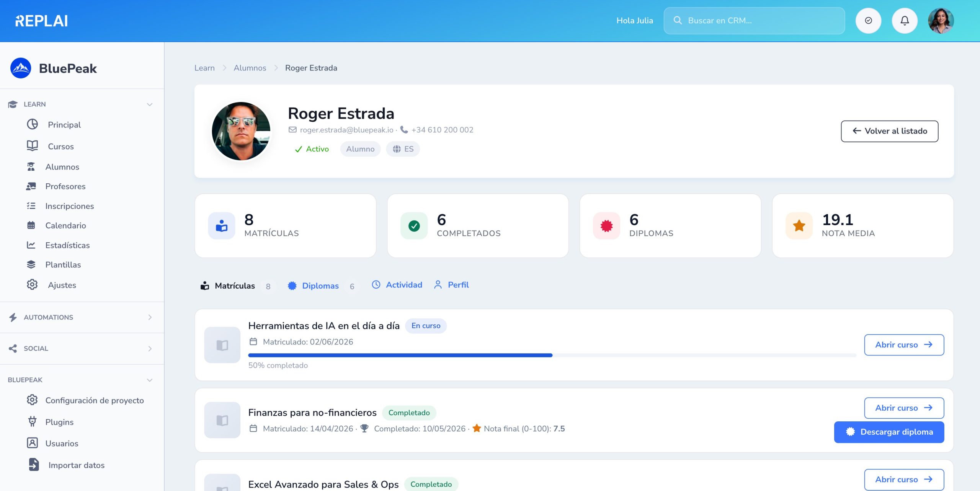Click Matriculado: 02/06/2026 date text
This screenshot has width=980, height=491.
(x=308, y=342)
